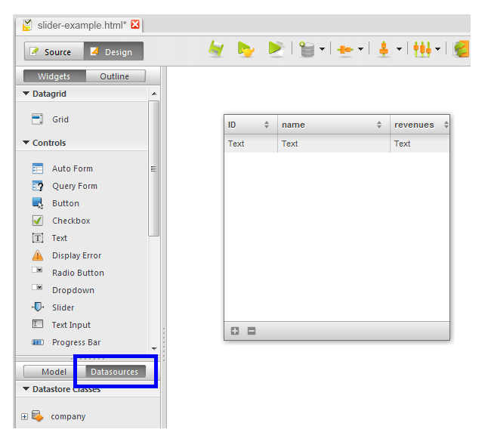Click the Run Project icon with yellow bird
Screen dimensions: 488x448
click(246, 49)
